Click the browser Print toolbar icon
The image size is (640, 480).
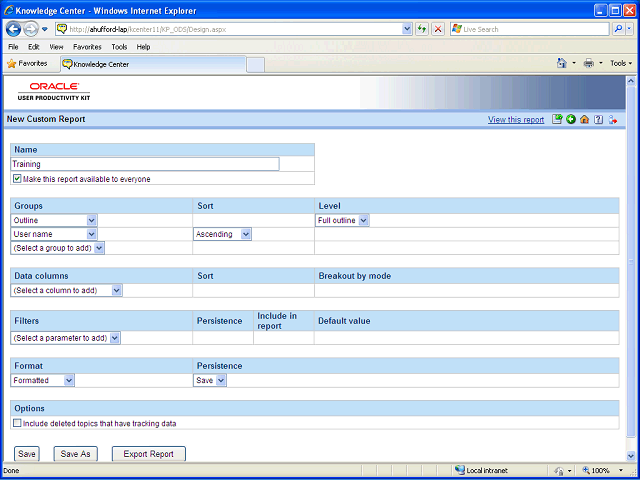589,63
